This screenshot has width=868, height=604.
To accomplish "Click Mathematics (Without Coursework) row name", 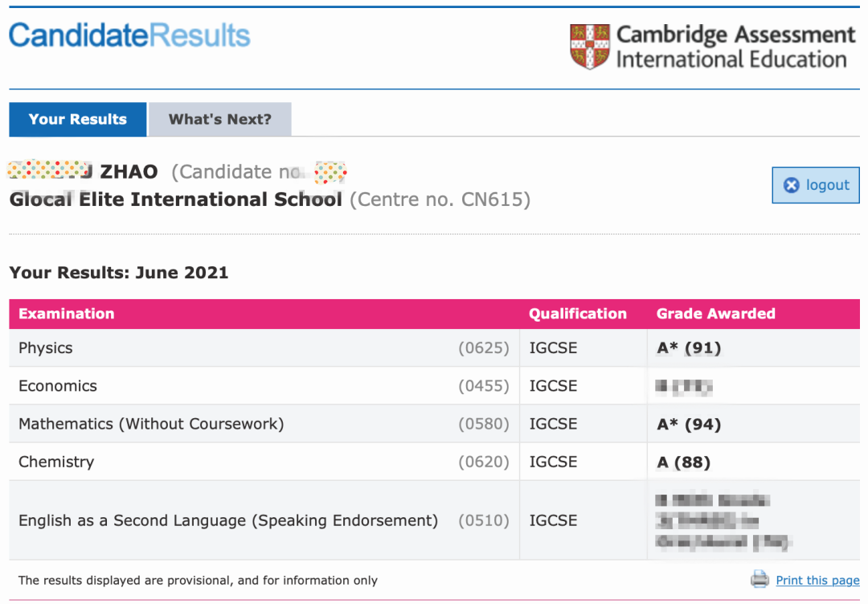I will point(151,424).
